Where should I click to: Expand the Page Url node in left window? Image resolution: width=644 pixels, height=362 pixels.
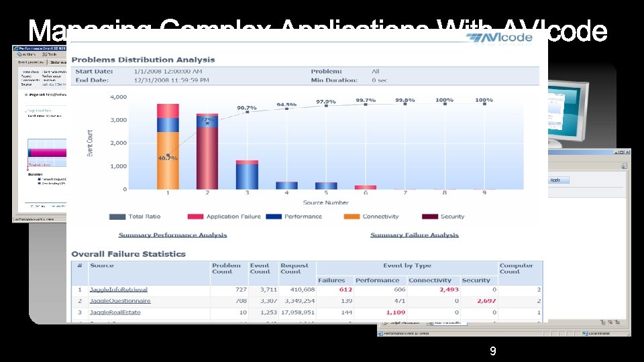coord(26,95)
